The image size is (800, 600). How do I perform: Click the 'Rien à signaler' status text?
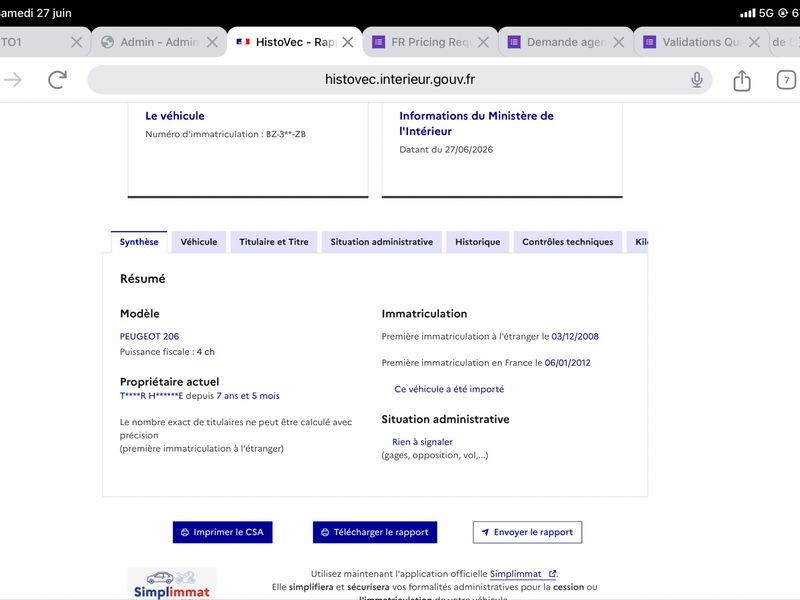point(422,442)
